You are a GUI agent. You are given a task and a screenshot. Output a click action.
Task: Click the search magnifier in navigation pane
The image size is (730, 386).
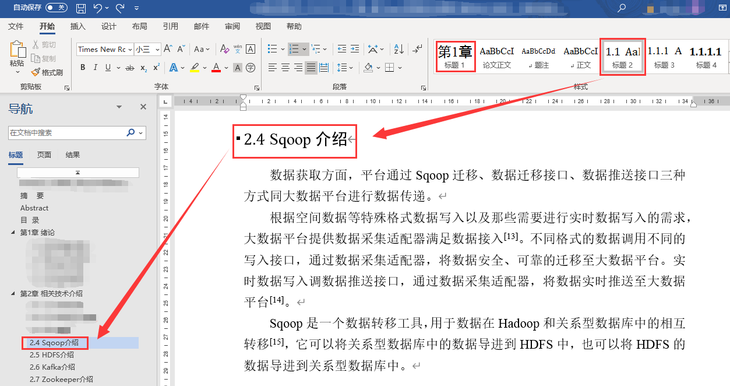point(130,133)
